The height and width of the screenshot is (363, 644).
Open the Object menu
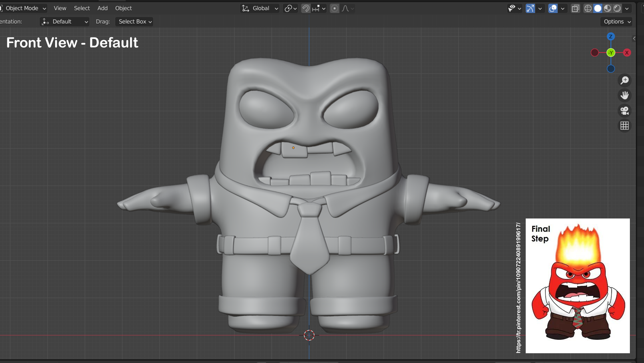123,8
